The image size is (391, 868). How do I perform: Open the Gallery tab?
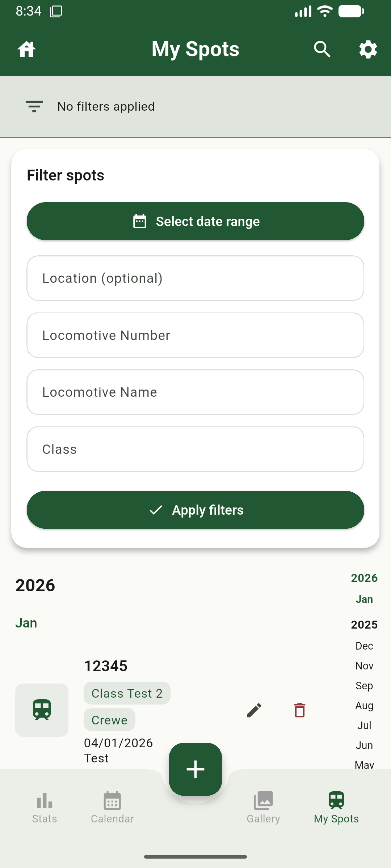coord(263,807)
